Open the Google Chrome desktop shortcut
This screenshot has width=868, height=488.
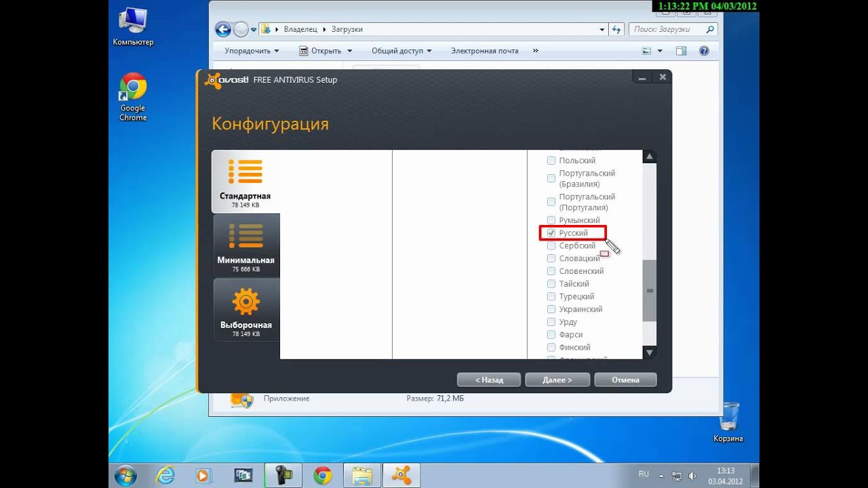tap(133, 98)
